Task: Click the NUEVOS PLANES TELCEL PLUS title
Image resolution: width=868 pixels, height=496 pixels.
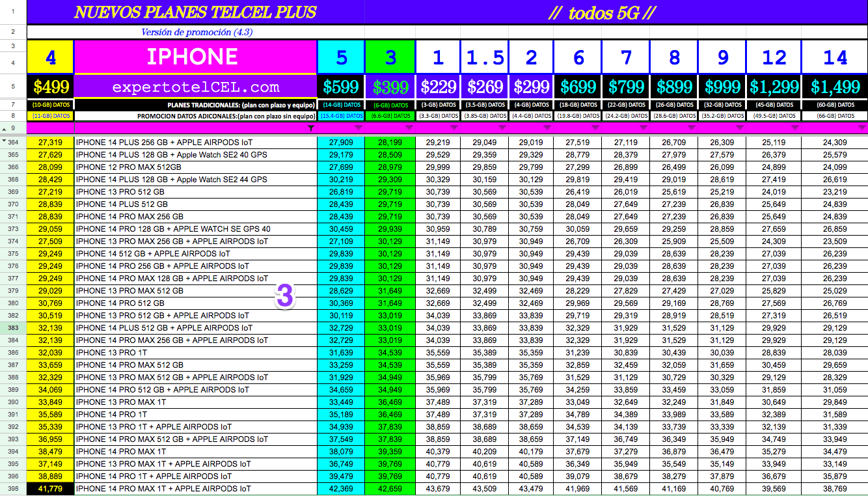Action: click(x=196, y=12)
